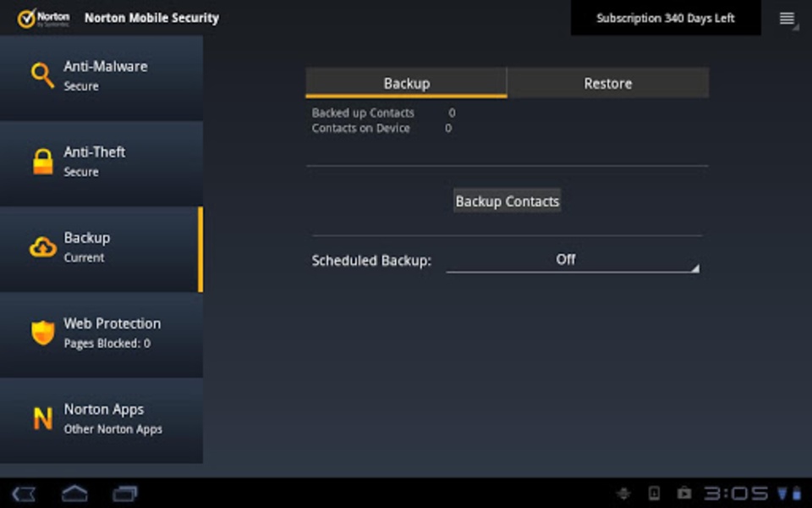This screenshot has width=812, height=508.
Task: Tap the Anti-Theft padlock icon
Action: pos(42,161)
